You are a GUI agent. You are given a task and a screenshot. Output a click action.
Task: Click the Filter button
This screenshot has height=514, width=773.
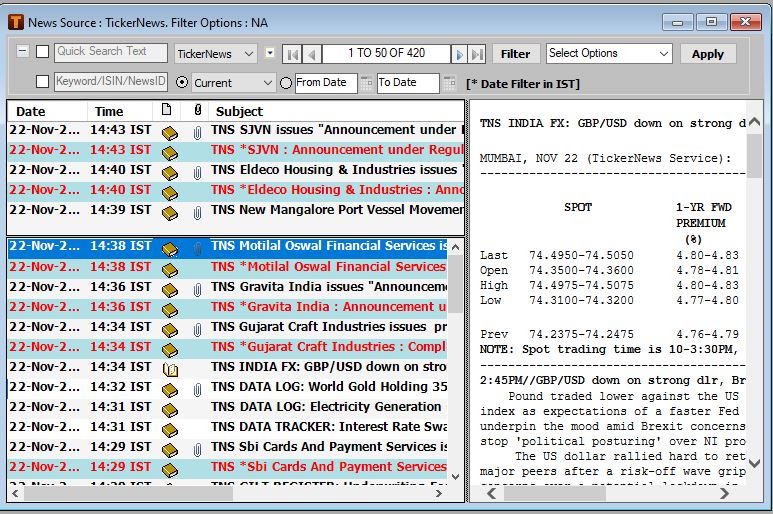516,54
